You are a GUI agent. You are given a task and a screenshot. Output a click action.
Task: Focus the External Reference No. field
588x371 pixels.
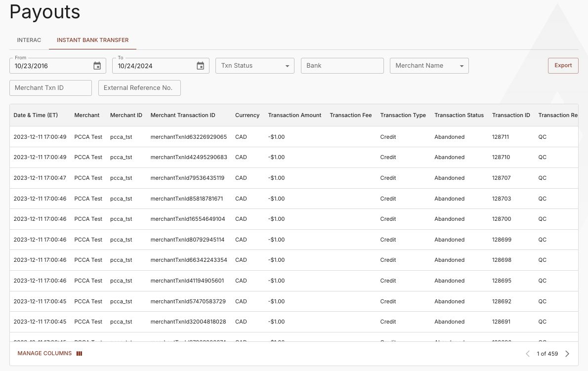(139, 87)
